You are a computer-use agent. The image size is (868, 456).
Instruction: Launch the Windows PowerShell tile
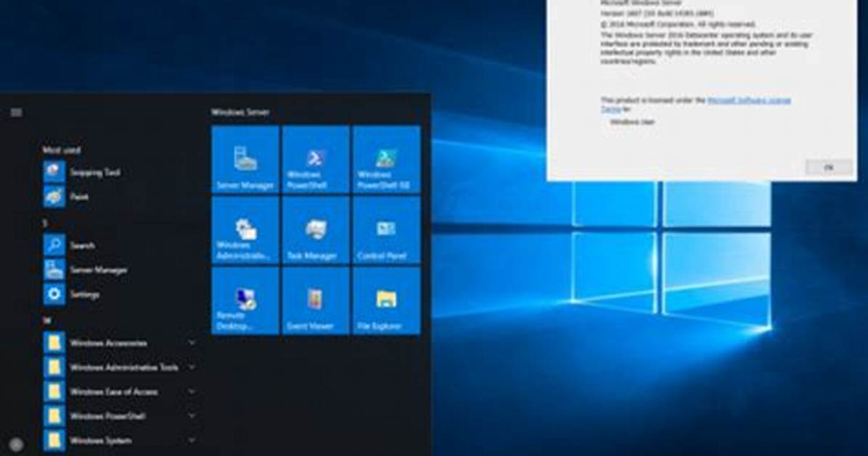(316, 160)
